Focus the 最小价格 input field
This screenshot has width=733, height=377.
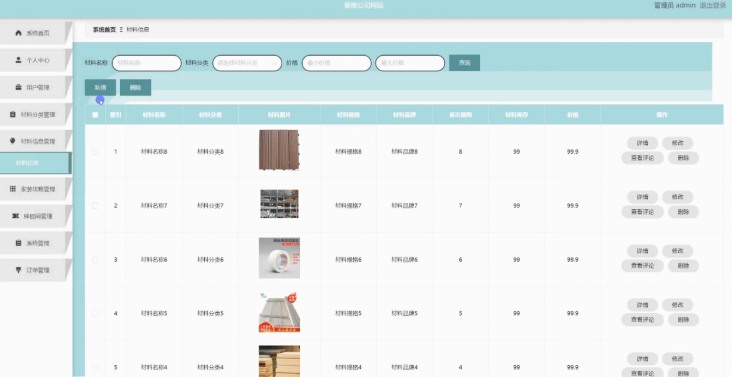click(337, 63)
